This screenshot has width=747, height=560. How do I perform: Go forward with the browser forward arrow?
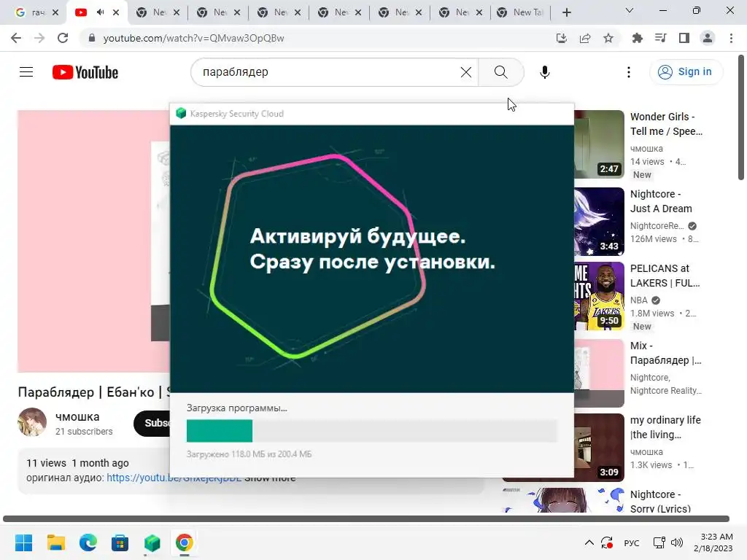pos(39,38)
